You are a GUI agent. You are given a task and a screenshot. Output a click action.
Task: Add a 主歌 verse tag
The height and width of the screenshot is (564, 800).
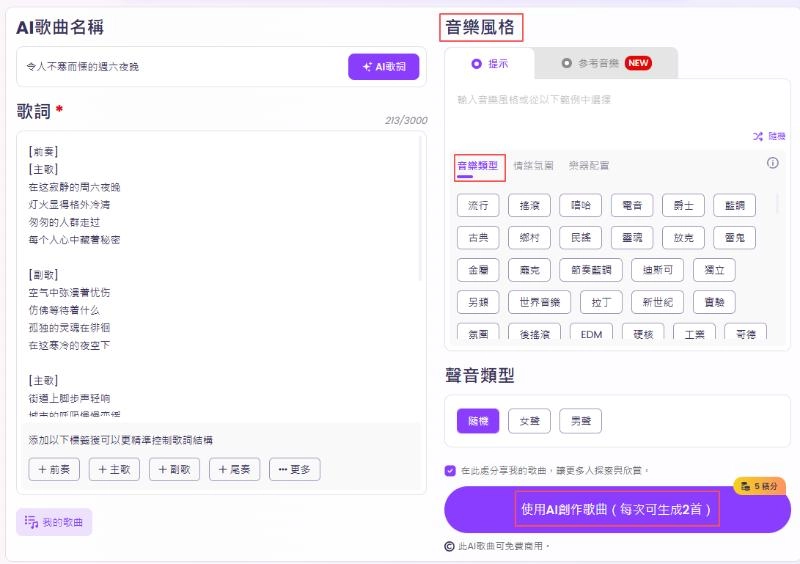[114, 470]
